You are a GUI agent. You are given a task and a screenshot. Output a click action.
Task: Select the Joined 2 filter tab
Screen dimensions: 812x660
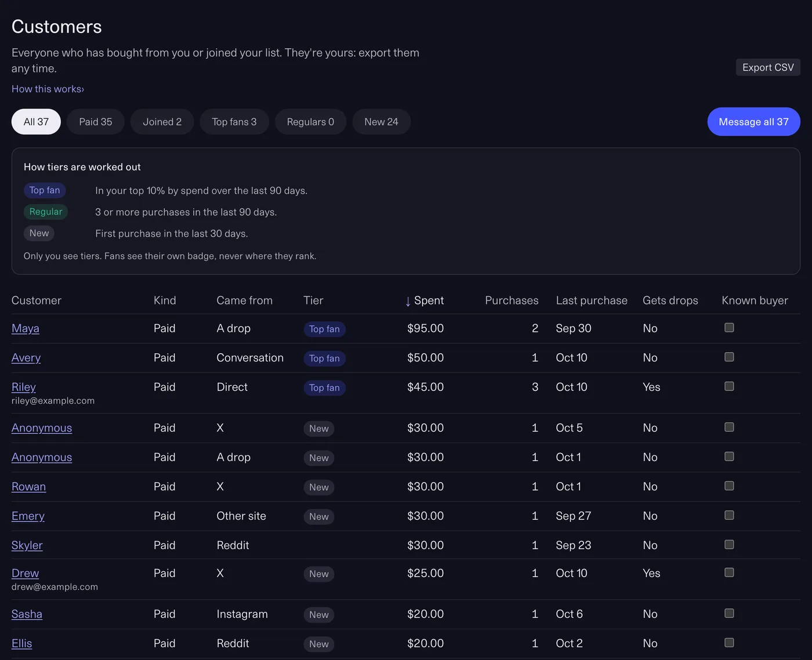(162, 122)
